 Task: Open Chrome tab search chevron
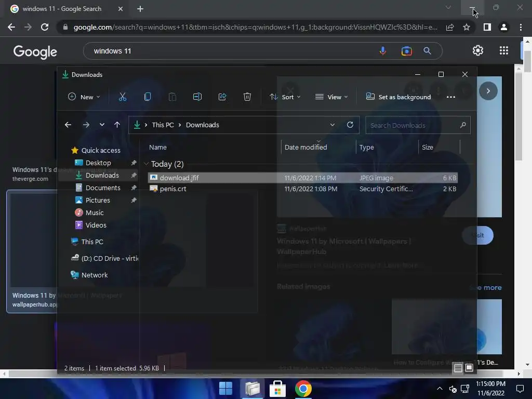pyautogui.click(x=448, y=7)
